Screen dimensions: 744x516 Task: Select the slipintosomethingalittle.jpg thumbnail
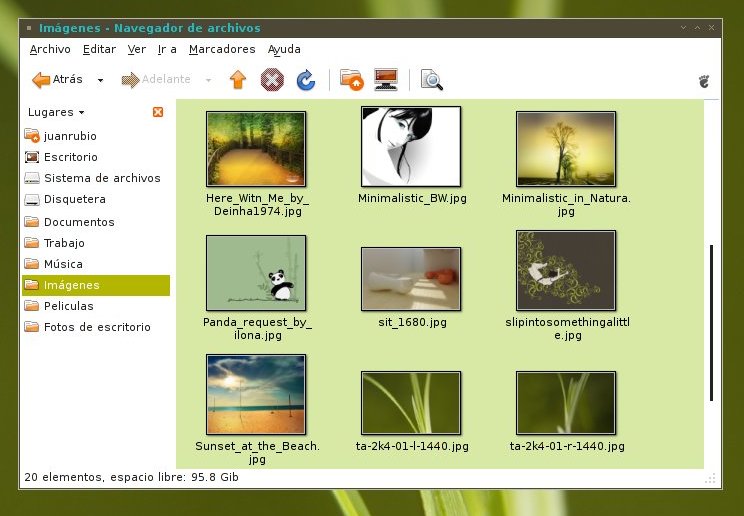566,271
